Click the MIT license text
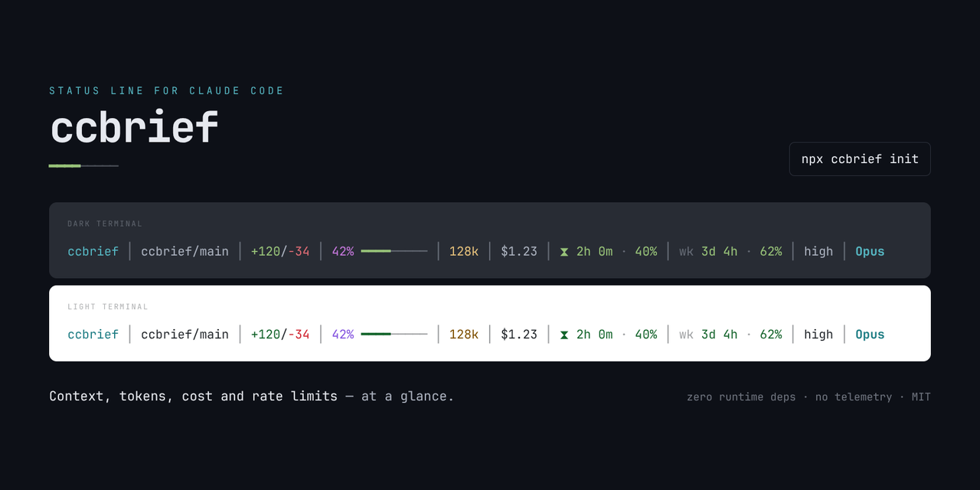 tap(921, 397)
